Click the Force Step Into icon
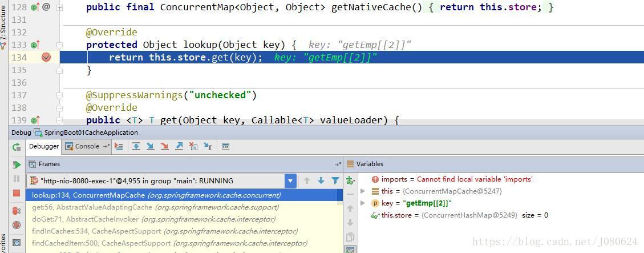 (x=165, y=146)
